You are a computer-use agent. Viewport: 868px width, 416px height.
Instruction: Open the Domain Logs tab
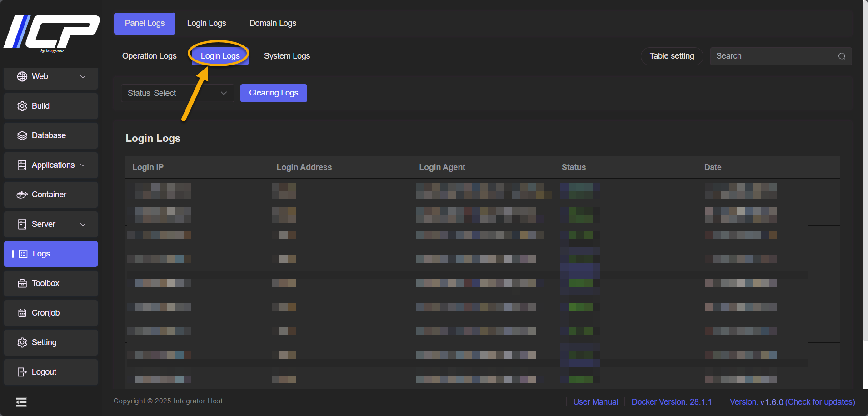point(273,23)
